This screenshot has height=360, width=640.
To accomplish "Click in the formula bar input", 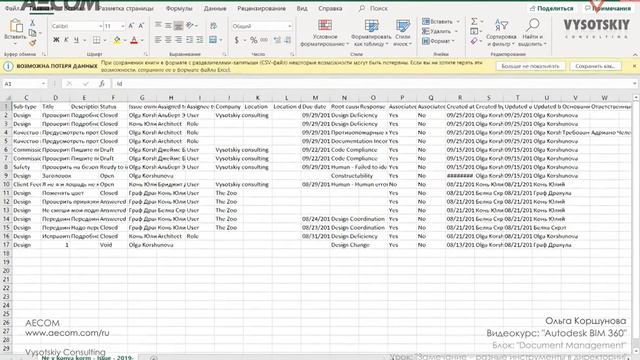I will [x=373, y=84].
